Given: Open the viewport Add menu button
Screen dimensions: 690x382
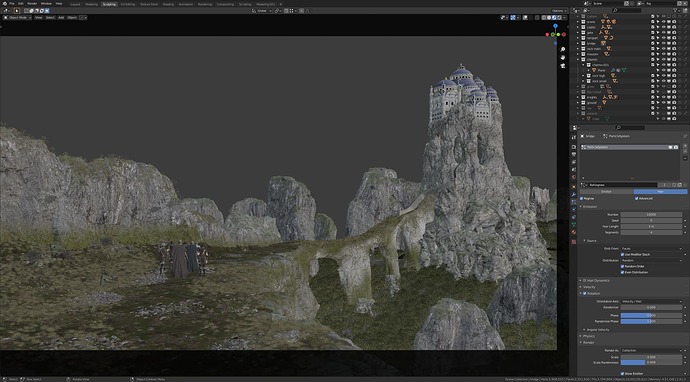Looking at the screenshot, I should [x=61, y=18].
